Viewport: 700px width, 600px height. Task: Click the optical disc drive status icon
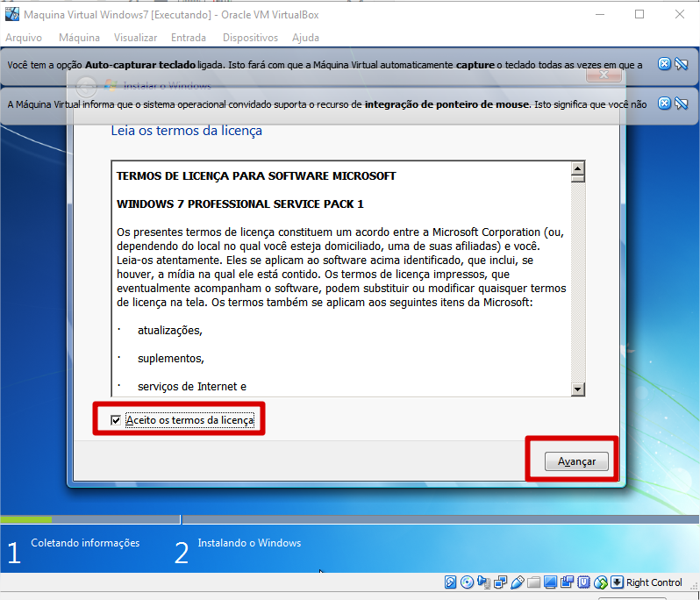tap(467, 582)
